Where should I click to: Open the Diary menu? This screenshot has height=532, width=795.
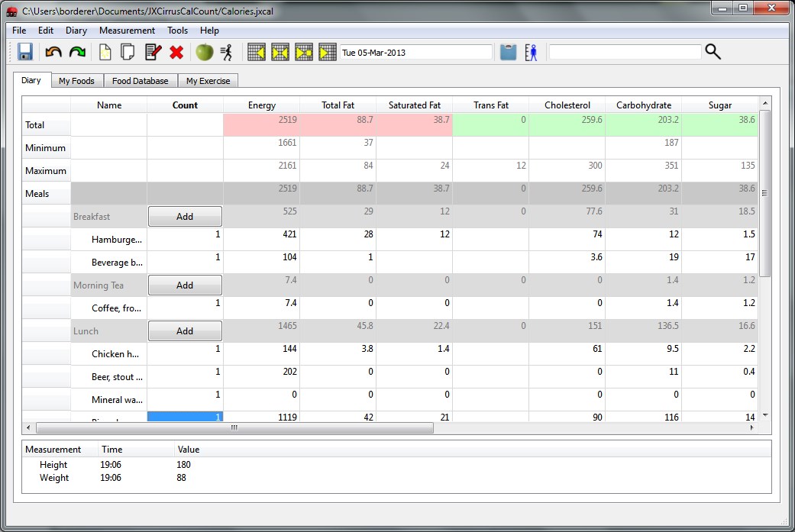(x=76, y=31)
